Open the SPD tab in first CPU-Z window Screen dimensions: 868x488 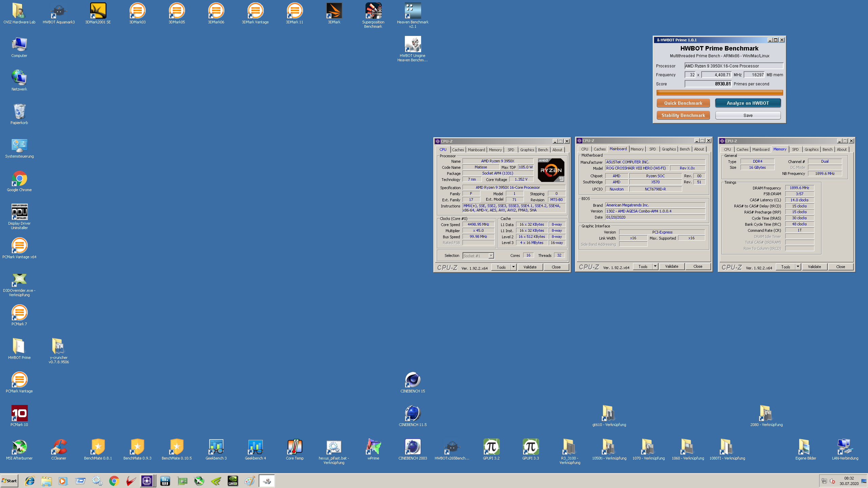pyautogui.click(x=511, y=150)
